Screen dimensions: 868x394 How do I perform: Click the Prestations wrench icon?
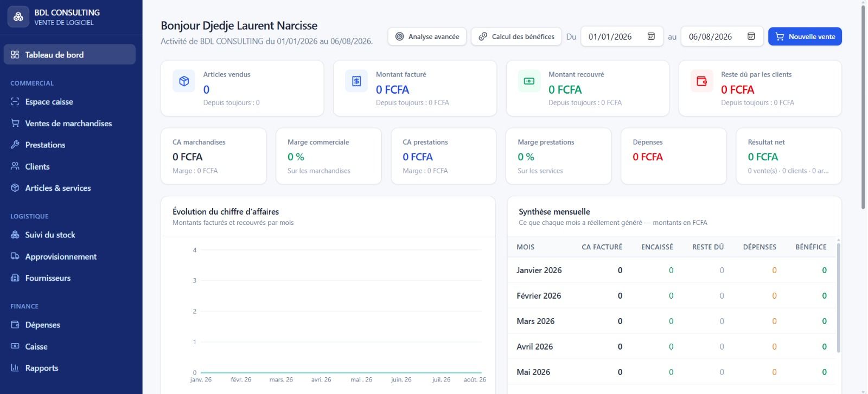pyautogui.click(x=15, y=145)
